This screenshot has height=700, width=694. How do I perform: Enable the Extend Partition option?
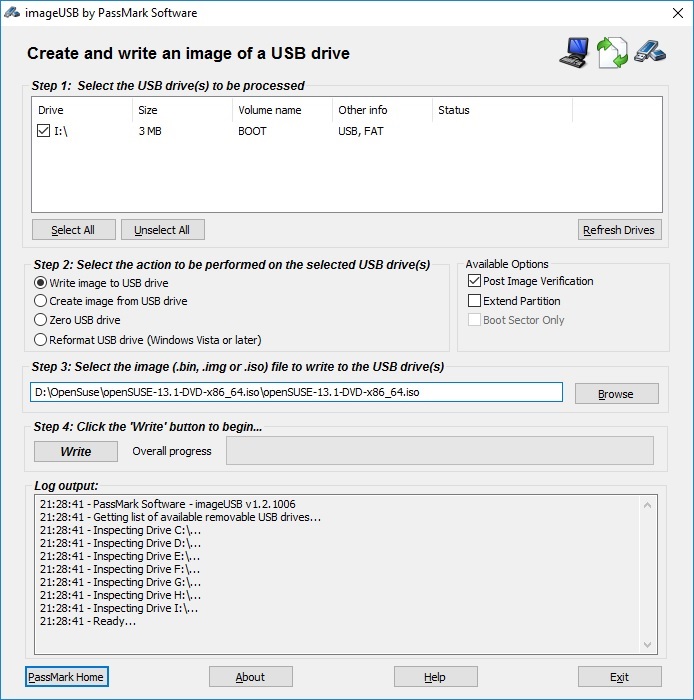click(475, 301)
